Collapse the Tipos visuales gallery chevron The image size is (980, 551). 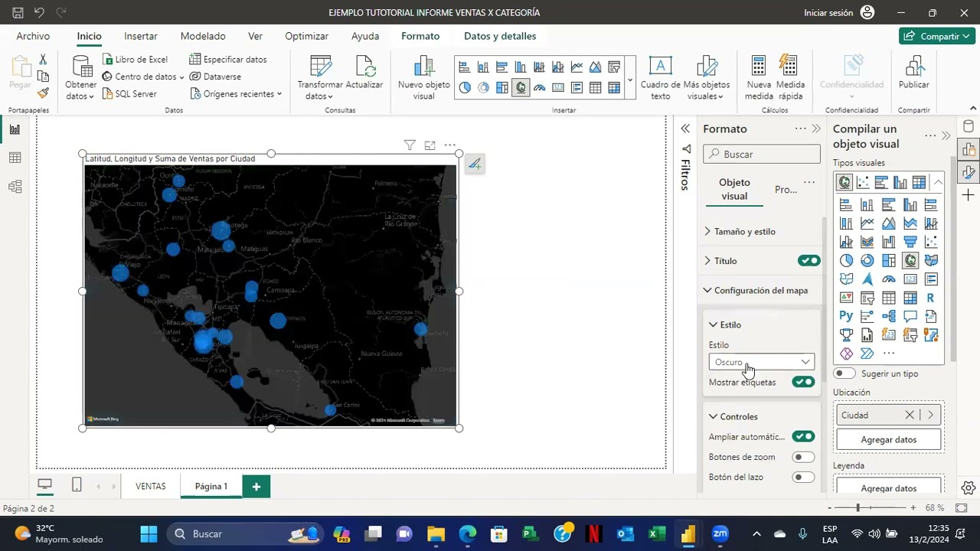pyautogui.click(x=937, y=182)
